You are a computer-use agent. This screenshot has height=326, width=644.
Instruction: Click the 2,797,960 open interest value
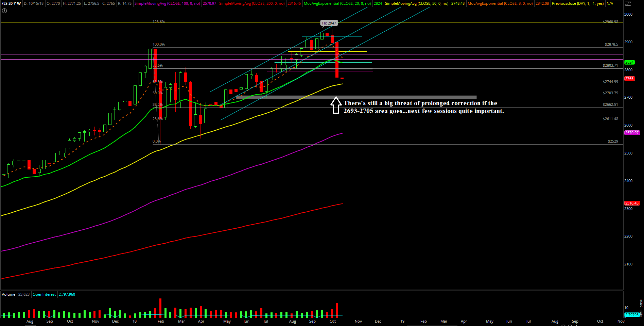(x=67, y=294)
